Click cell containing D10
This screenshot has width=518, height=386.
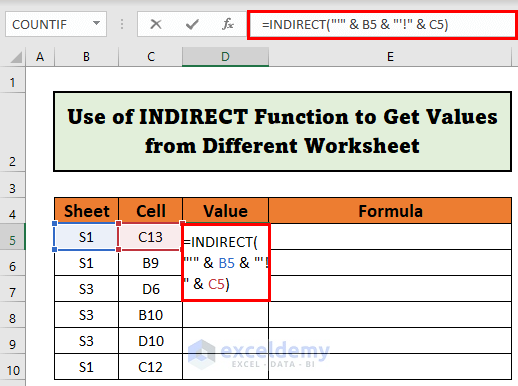coord(151,341)
